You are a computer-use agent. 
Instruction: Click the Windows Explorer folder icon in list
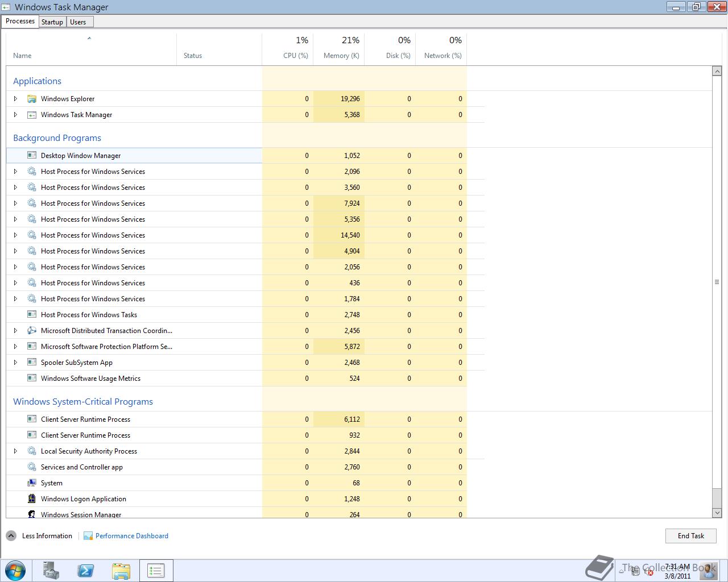[32, 99]
